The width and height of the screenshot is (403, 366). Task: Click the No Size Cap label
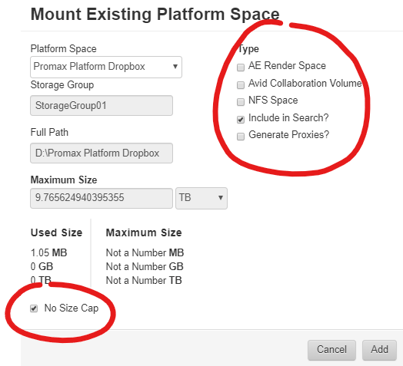point(71,308)
